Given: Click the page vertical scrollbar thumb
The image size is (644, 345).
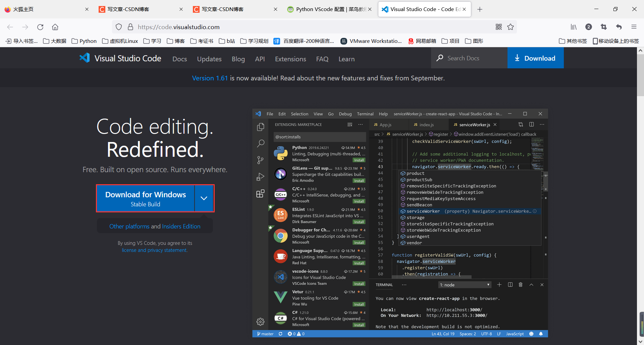Looking at the screenshot, I should tap(640, 75).
